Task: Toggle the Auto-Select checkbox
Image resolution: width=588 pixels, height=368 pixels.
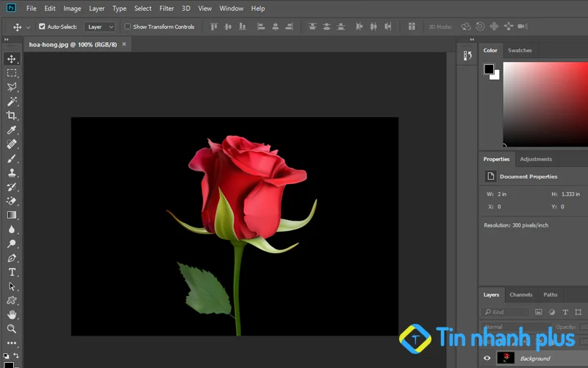Action: [x=42, y=26]
